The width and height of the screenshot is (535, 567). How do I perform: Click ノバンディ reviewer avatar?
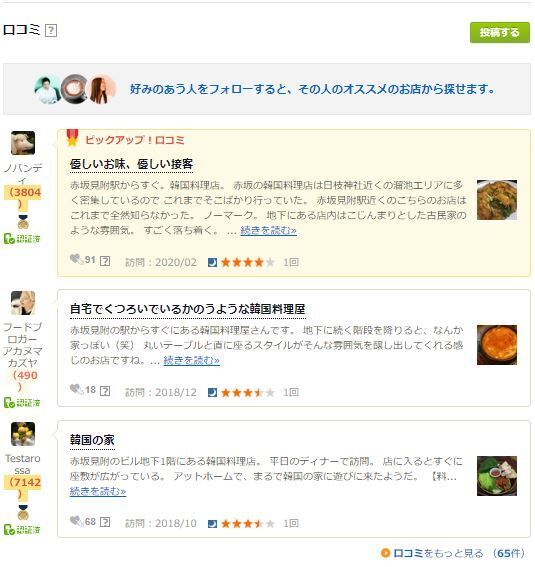tap(23, 143)
